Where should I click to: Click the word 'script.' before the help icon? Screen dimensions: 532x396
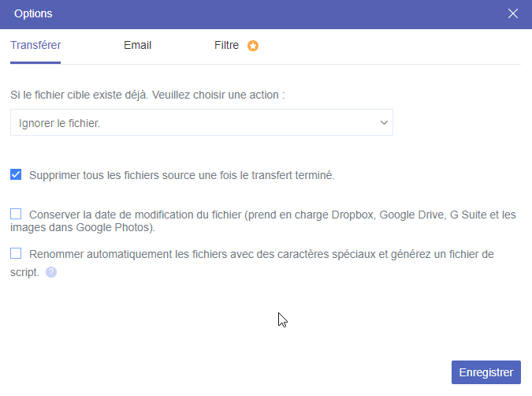point(25,273)
